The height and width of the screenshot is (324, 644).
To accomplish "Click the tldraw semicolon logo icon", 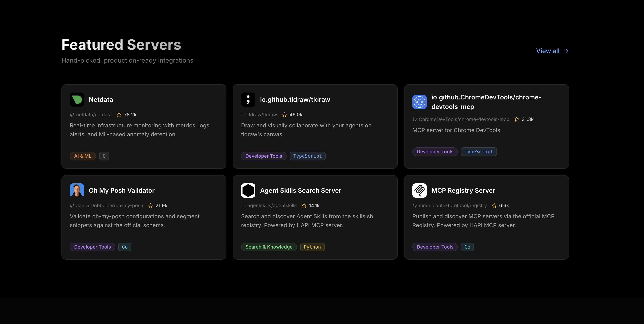I will click(x=248, y=100).
